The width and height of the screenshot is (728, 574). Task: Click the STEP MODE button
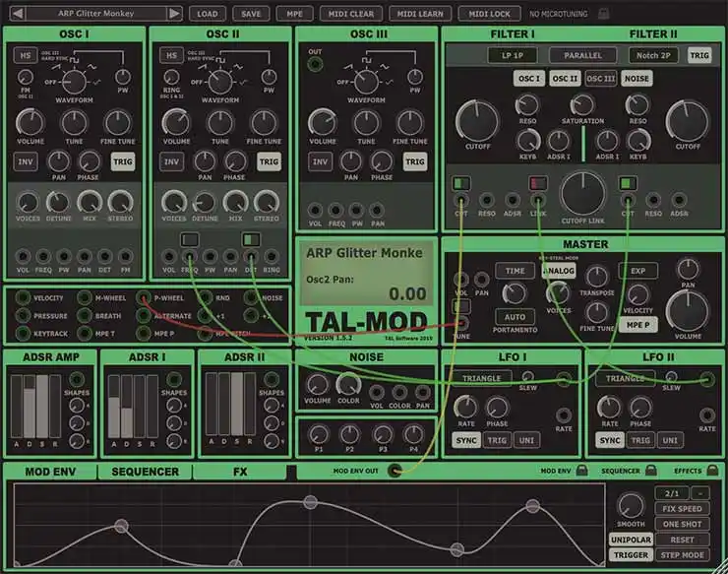tap(682, 555)
